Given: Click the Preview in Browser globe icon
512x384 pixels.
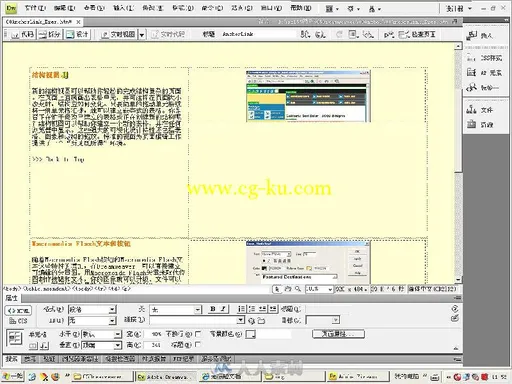Looking at the screenshot, I should [x=320, y=34].
